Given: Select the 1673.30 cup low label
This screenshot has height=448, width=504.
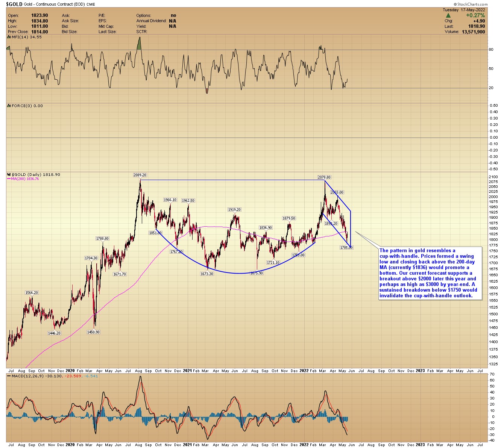Looking at the screenshot, I should click(x=206, y=274).
